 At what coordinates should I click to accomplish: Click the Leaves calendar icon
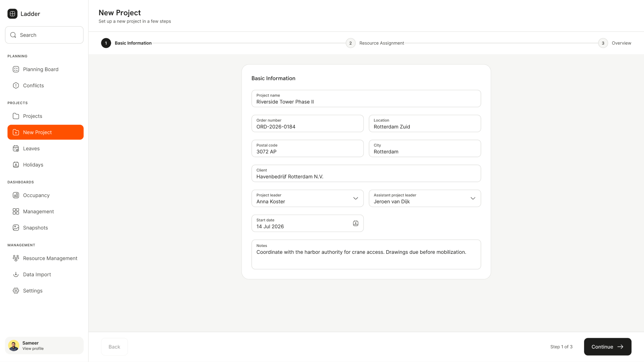pos(16,148)
